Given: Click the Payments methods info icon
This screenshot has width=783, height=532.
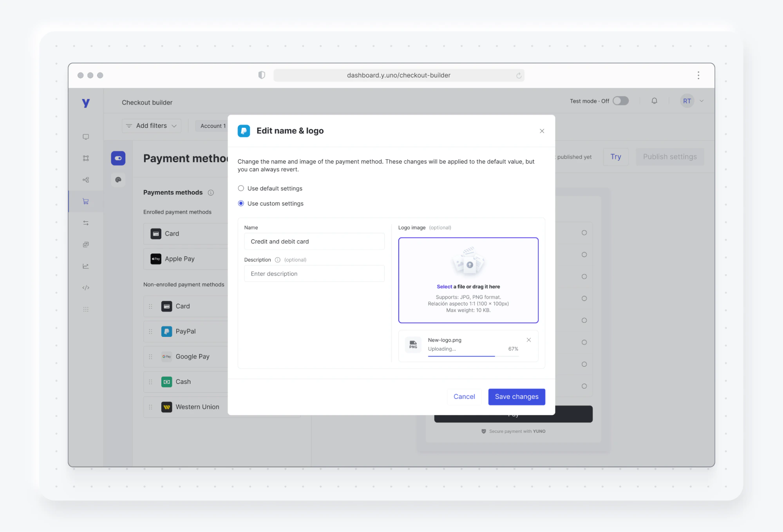Looking at the screenshot, I should 211,192.
